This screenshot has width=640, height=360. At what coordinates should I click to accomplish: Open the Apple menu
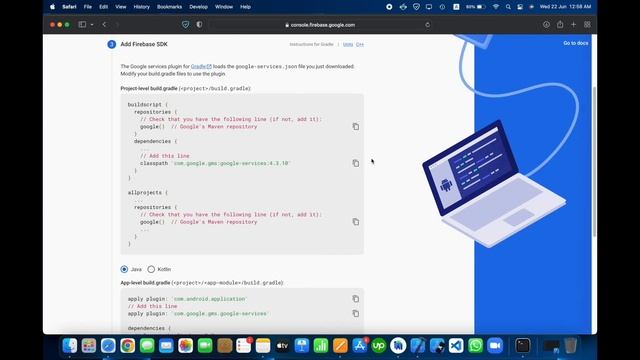point(52,7)
